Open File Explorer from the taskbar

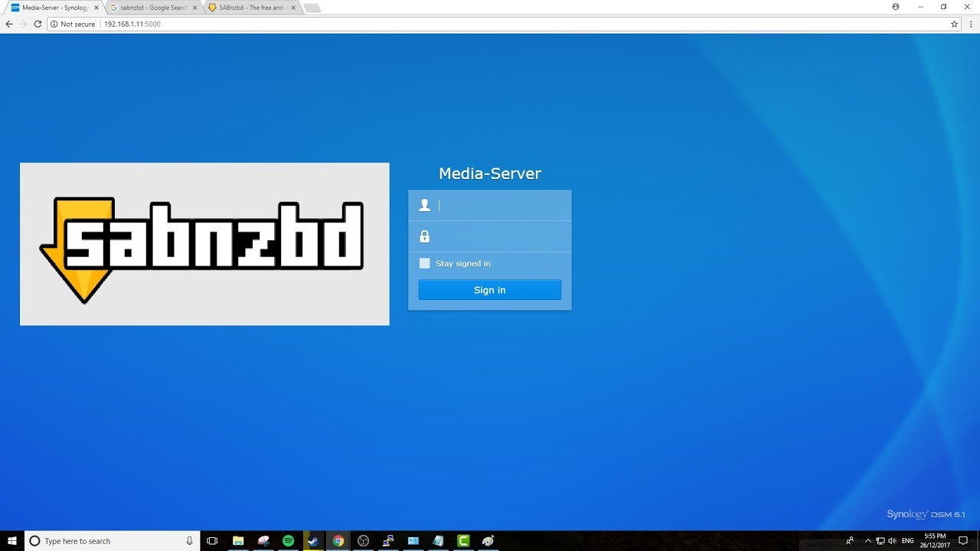[x=238, y=541]
